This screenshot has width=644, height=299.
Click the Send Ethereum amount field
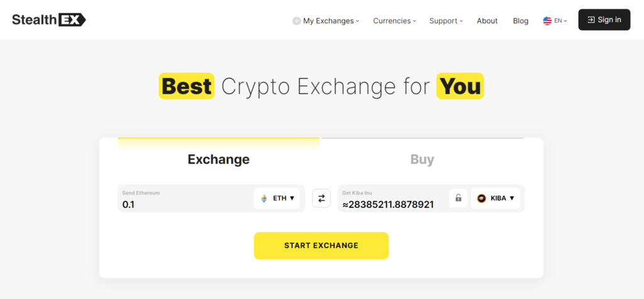coord(186,199)
